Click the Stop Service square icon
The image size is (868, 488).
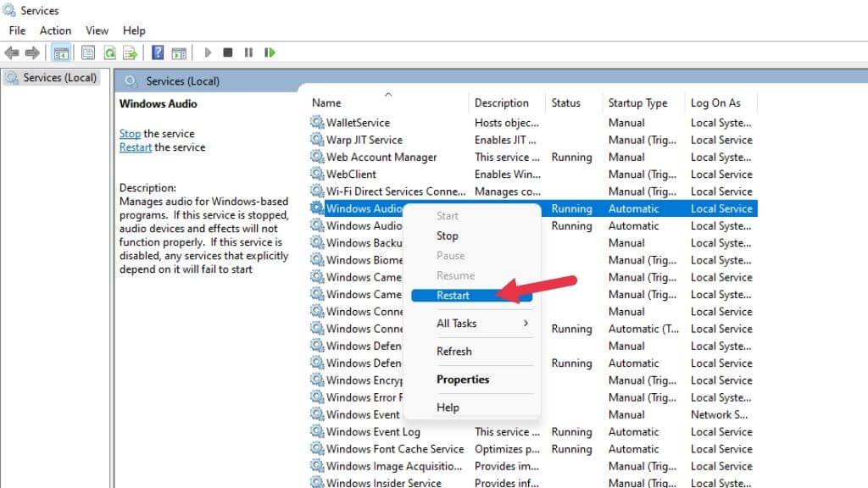tap(227, 53)
